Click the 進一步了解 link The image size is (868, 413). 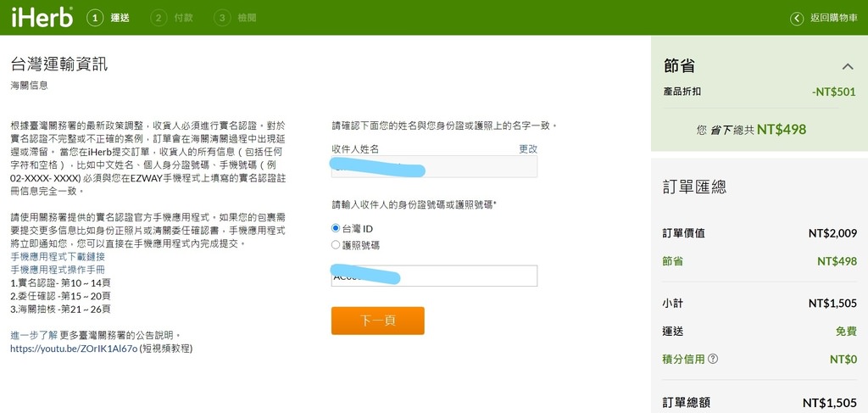coord(34,336)
